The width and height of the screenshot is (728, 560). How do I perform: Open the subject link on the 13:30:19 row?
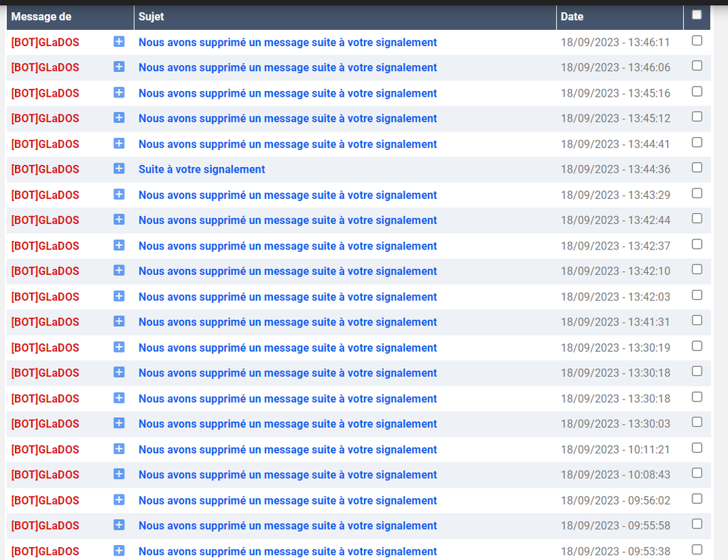287,348
